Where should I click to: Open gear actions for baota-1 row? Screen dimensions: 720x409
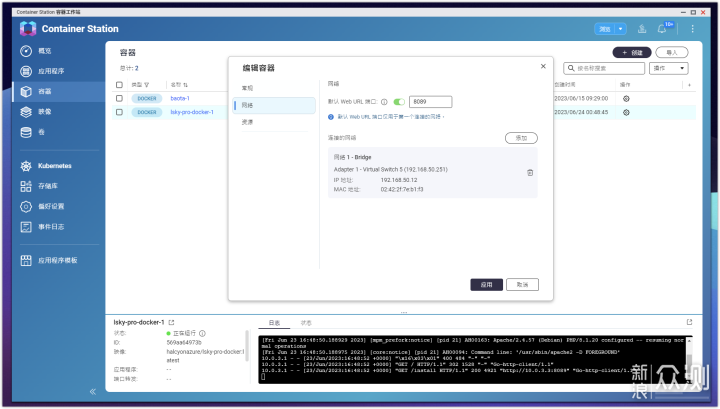pyautogui.click(x=626, y=99)
